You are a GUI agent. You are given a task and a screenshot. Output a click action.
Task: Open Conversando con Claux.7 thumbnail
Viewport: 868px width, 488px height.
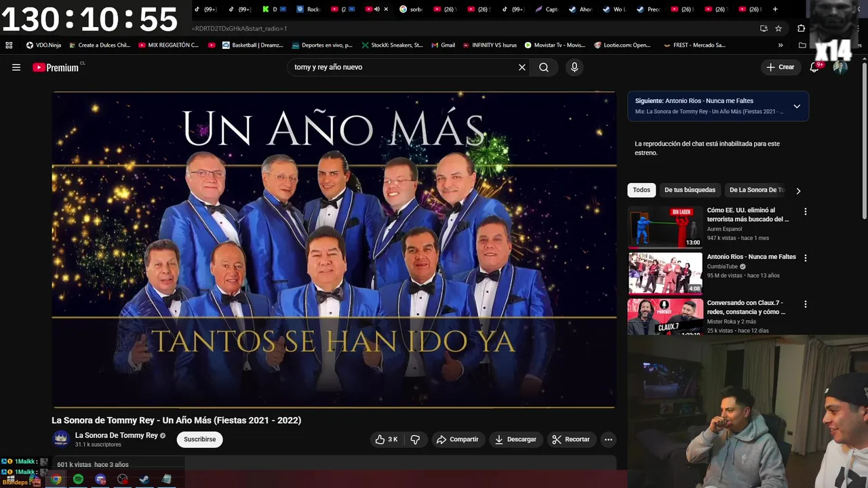(665, 317)
